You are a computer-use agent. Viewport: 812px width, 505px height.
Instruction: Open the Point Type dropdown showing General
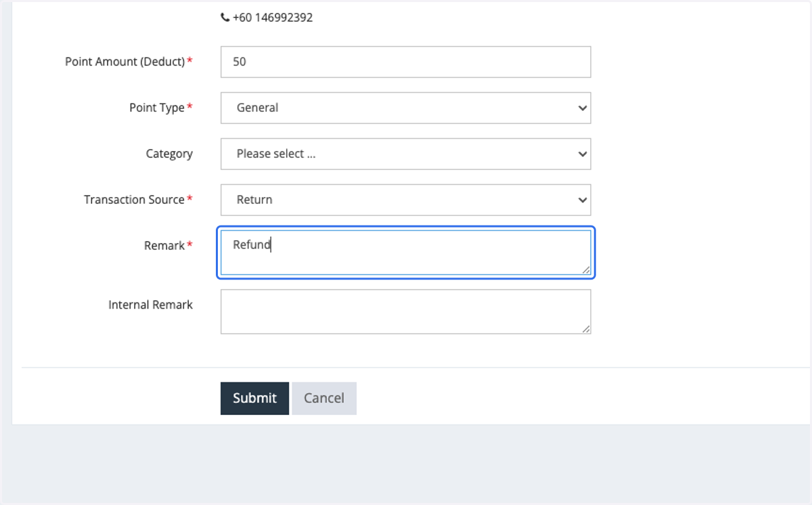[x=405, y=108]
